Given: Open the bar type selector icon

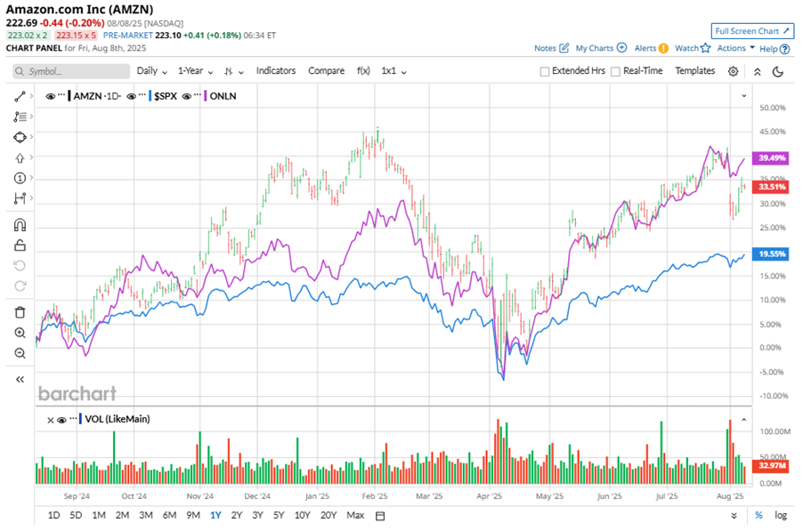Looking at the screenshot, I should [x=233, y=71].
